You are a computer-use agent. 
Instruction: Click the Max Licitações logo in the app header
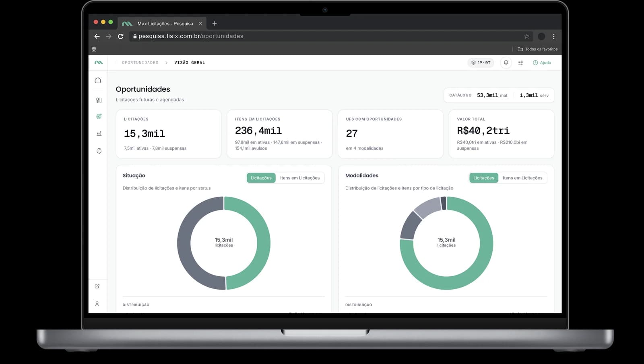pyautogui.click(x=99, y=62)
